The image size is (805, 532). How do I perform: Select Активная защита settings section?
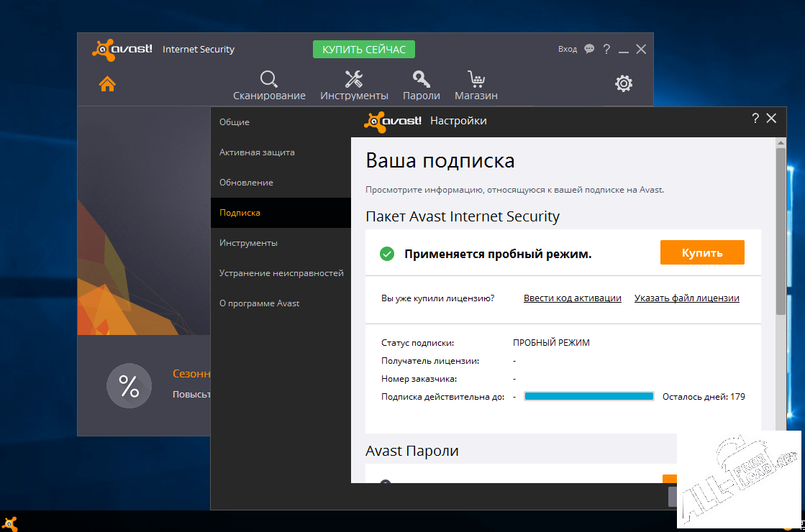coord(257,152)
